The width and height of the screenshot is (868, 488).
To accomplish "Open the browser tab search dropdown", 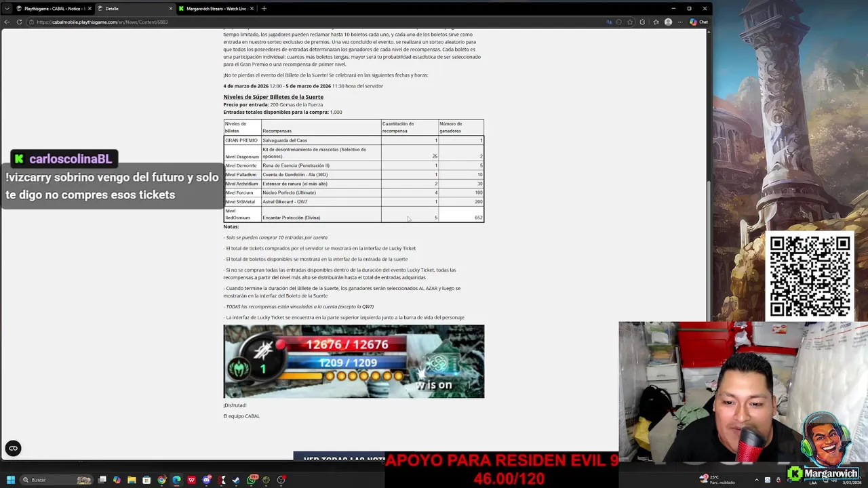I will pos(7,9).
